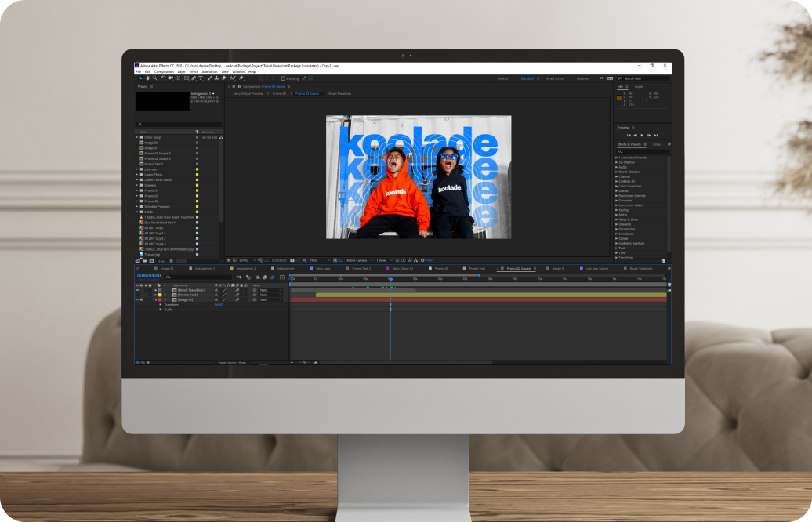Toggle the Snapping checkbox
Screen dimensions: 812x522
tap(283, 78)
